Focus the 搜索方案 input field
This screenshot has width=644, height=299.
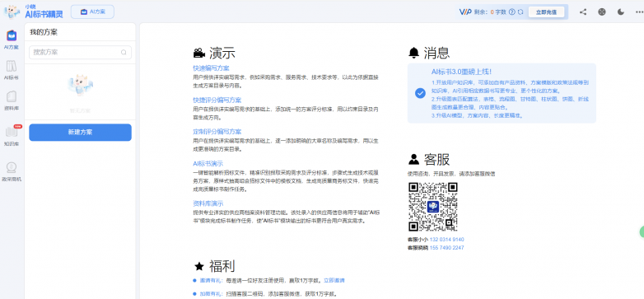pos(80,52)
